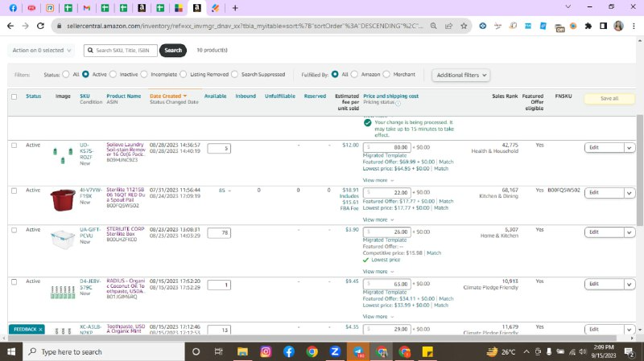Open the Chrome three-dot menu
Image resolution: width=644 pixels, height=361 pixels.
point(634,26)
